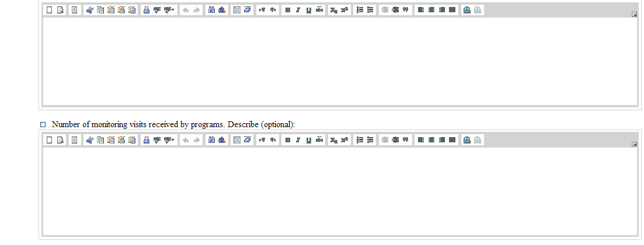
Task: Apply Subscript in monitoring visits editor
Action: (333, 140)
